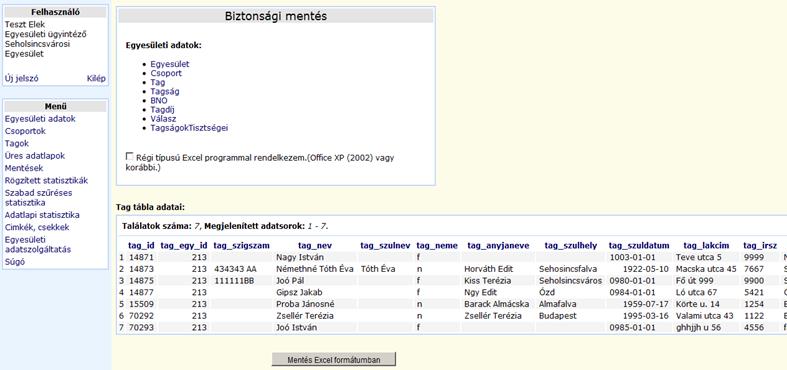This screenshot has width=787, height=370.
Task: Click the Budapest birthplace cell
Action: pos(557,316)
